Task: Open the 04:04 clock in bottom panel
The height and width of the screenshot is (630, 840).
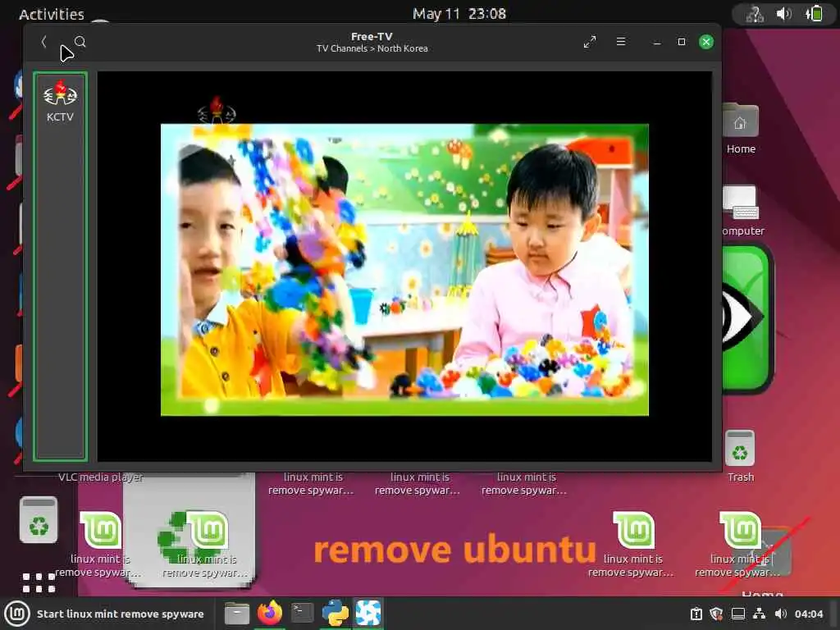Action: [x=808, y=614]
